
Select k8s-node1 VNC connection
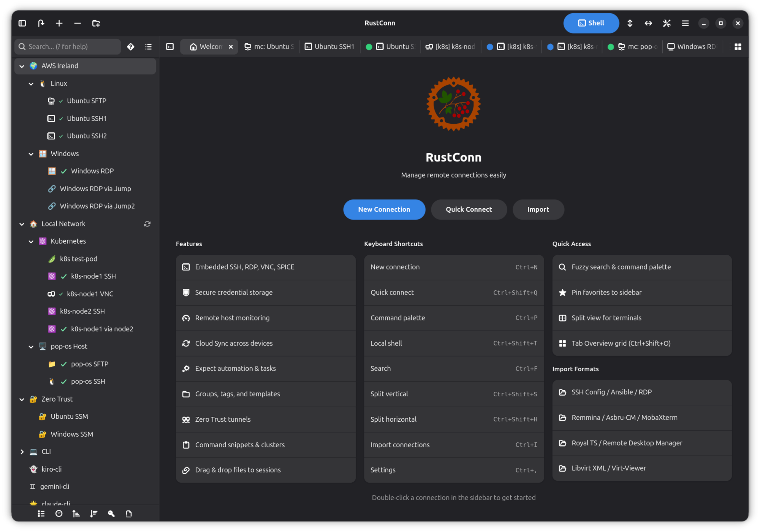click(x=85, y=294)
